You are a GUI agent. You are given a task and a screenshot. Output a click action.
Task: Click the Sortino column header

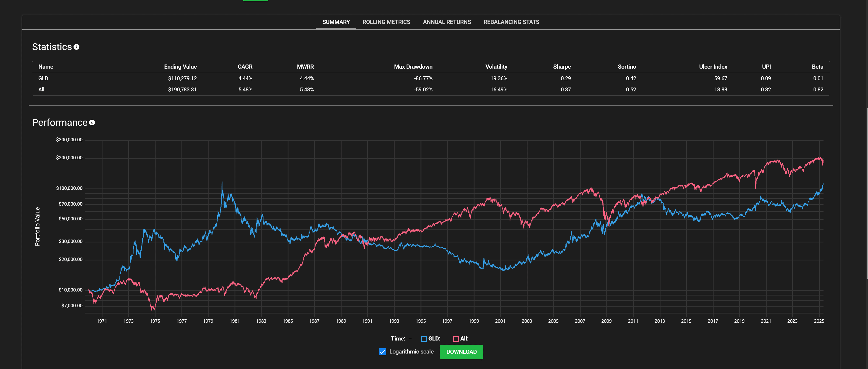[627, 67]
